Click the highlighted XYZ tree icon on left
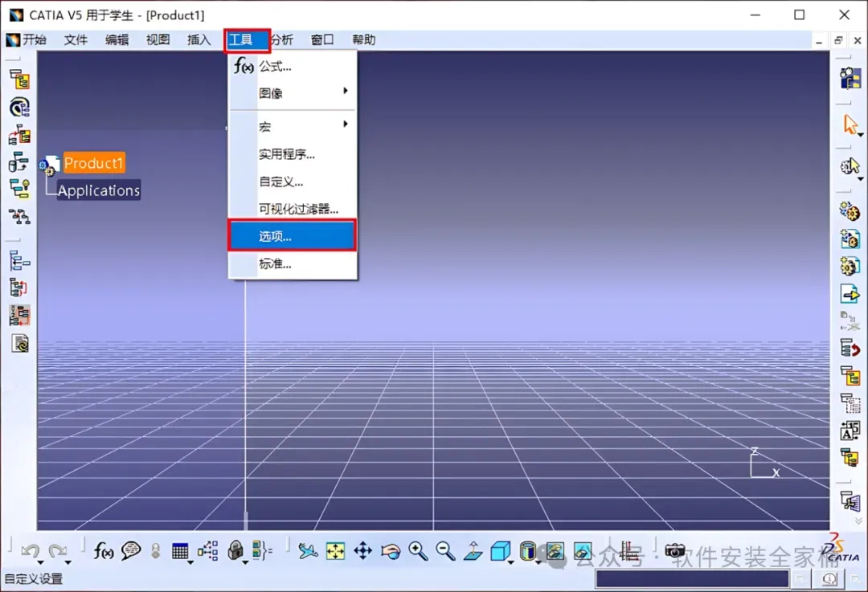The width and height of the screenshot is (868, 592). click(20, 316)
